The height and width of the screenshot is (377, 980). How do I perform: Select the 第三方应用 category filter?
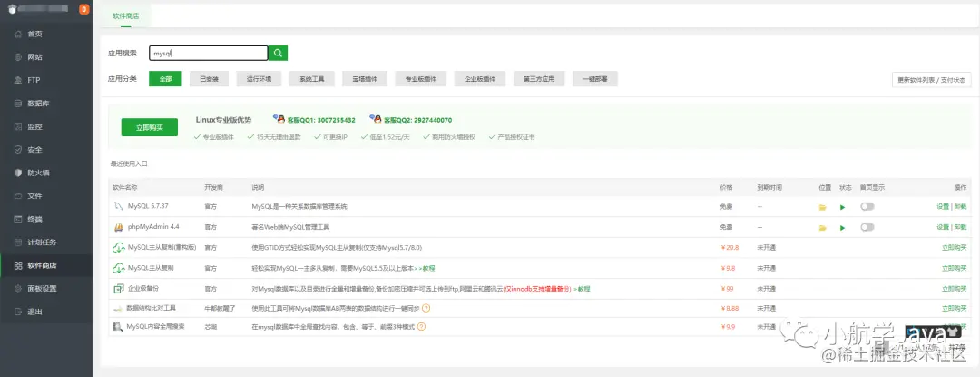pos(539,79)
